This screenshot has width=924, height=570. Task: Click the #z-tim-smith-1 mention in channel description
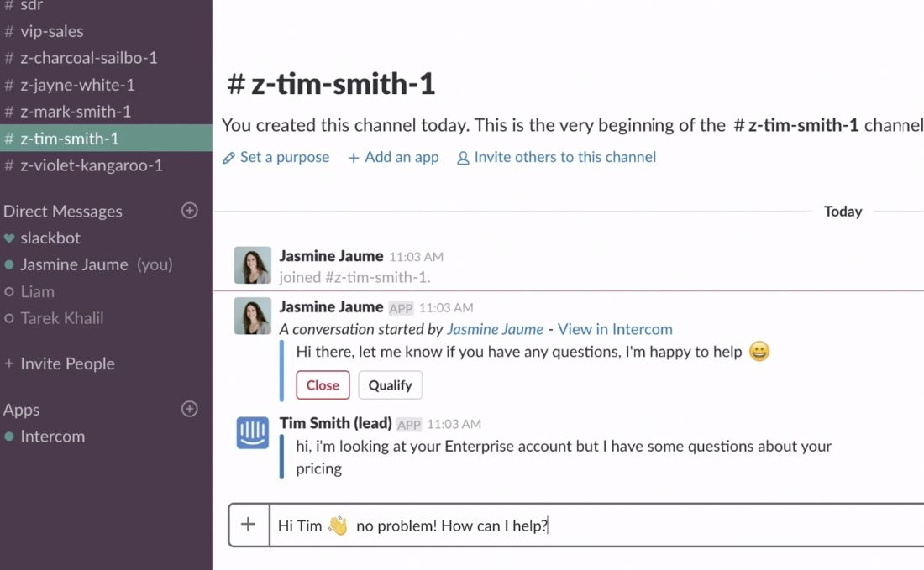tap(795, 125)
